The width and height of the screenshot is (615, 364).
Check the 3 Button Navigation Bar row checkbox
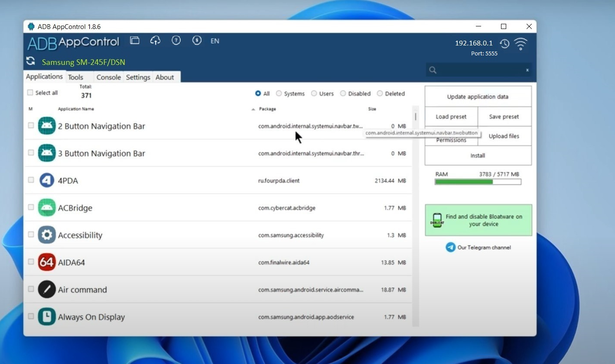pos(31,153)
